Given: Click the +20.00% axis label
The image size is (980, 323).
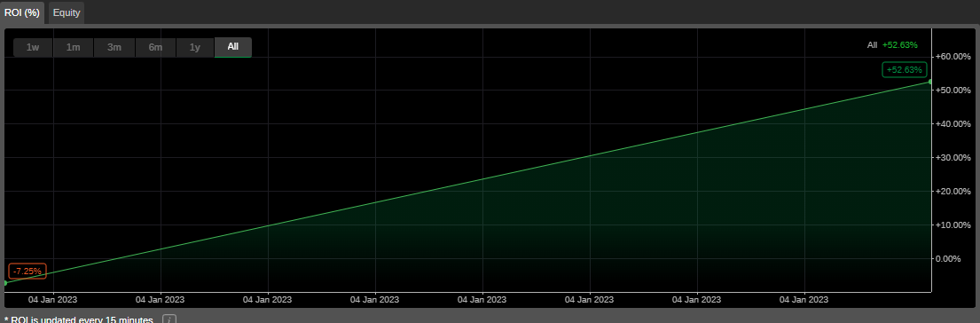Looking at the screenshot, I should [x=953, y=191].
